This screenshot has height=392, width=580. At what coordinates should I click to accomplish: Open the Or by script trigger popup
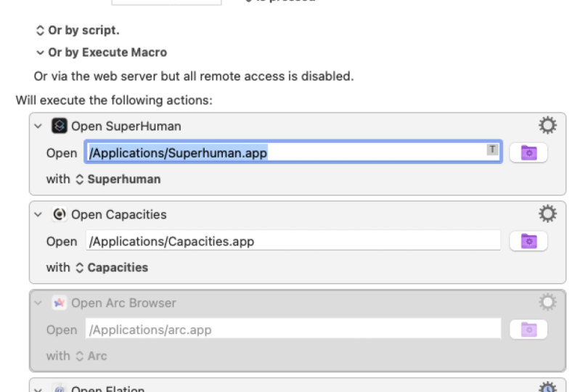pos(40,30)
